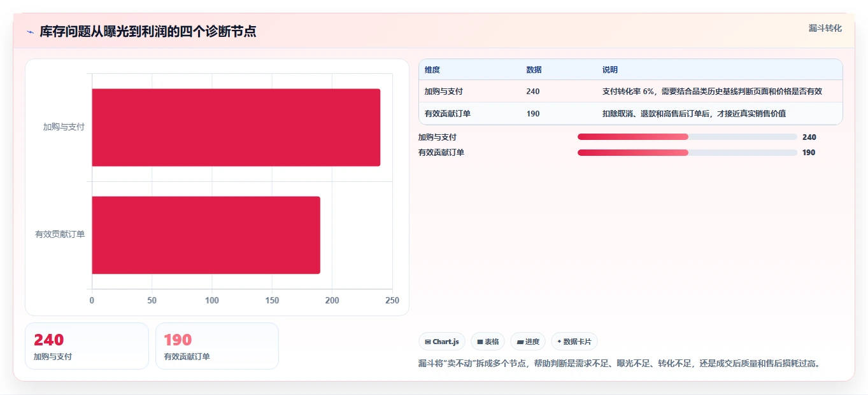Image resolution: width=868 pixels, height=395 pixels.
Task: Click the 说明 column header
Action: [610, 70]
